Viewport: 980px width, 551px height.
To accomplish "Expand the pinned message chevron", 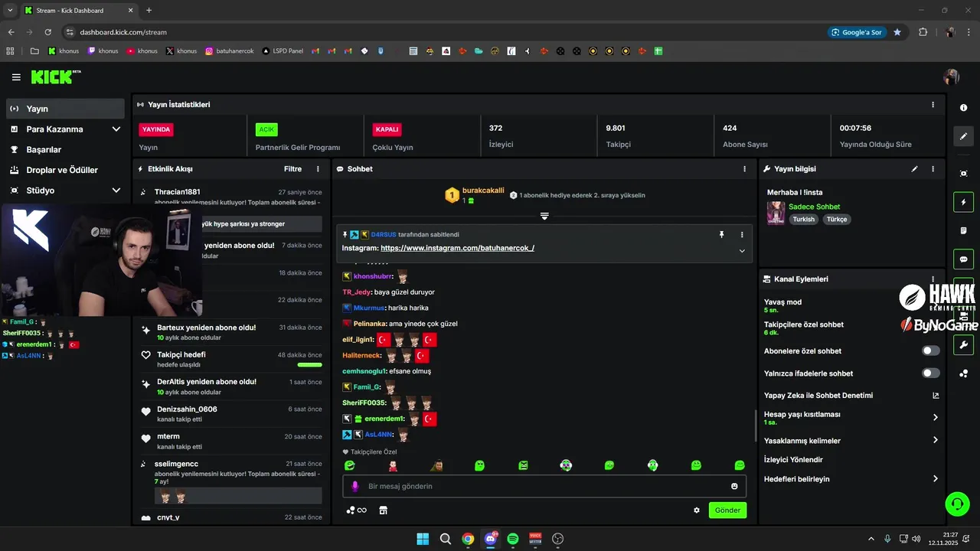I will [x=742, y=251].
